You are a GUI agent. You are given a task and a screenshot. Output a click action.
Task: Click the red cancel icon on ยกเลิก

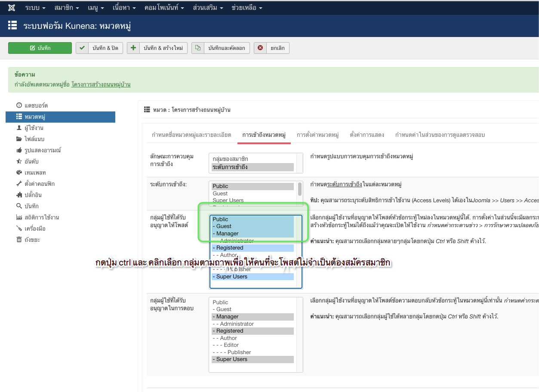point(260,48)
